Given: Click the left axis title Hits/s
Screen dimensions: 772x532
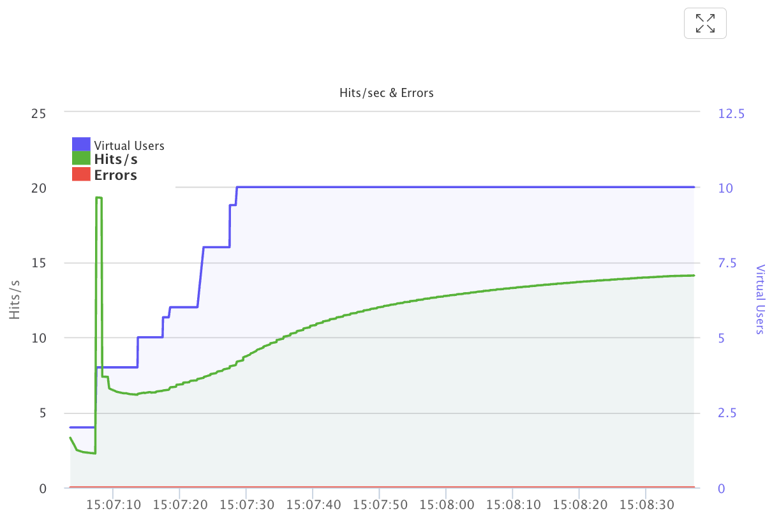Looking at the screenshot, I should click(15, 300).
